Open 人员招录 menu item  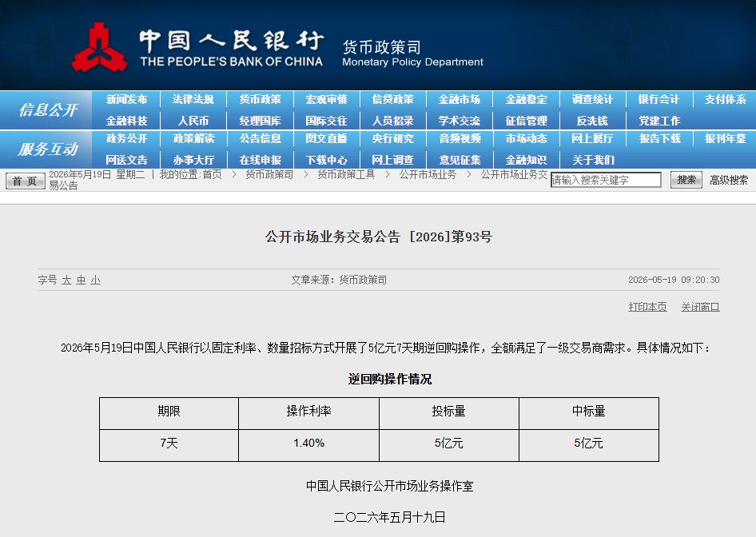[393, 121]
